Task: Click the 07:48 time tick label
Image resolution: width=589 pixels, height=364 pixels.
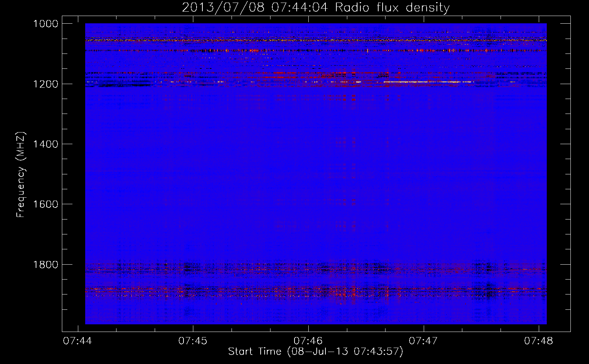Action: click(x=539, y=341)
